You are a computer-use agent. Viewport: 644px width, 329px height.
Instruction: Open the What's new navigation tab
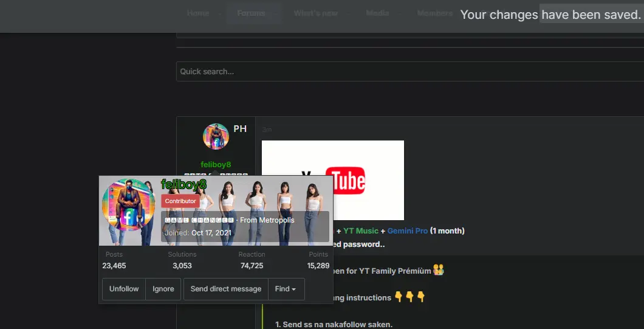[x=316, y=13]
